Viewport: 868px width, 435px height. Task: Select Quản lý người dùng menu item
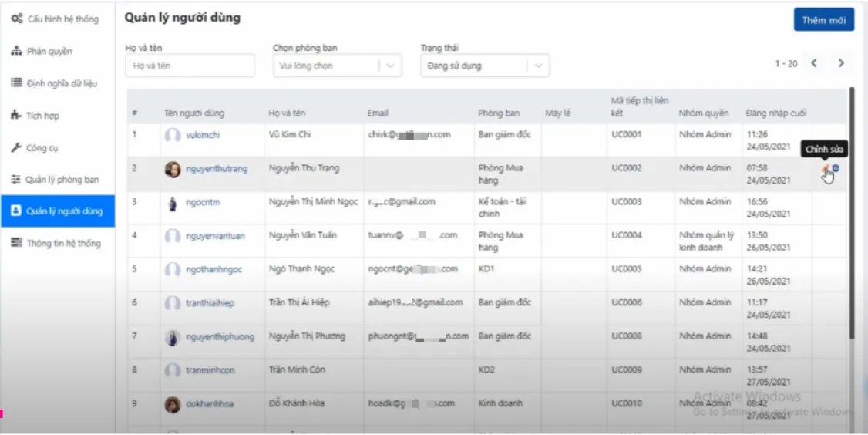coord(58,211)
